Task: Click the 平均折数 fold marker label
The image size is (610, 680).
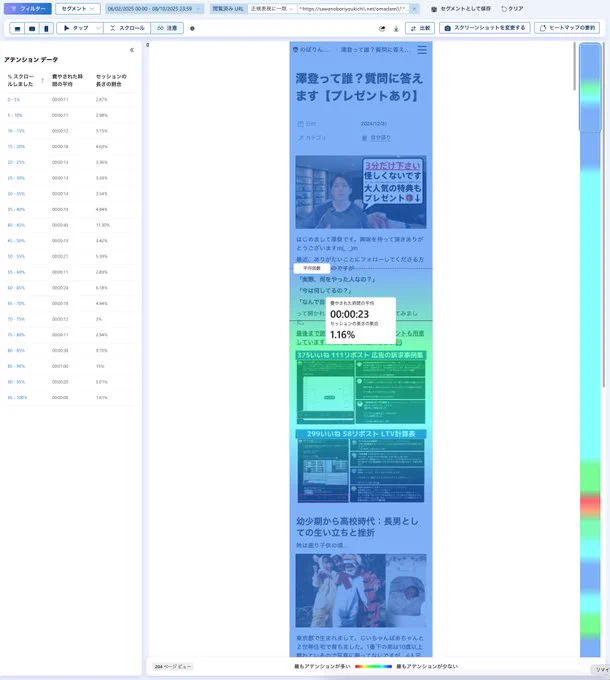Action: pyautogui.click(x=312, y=268)
